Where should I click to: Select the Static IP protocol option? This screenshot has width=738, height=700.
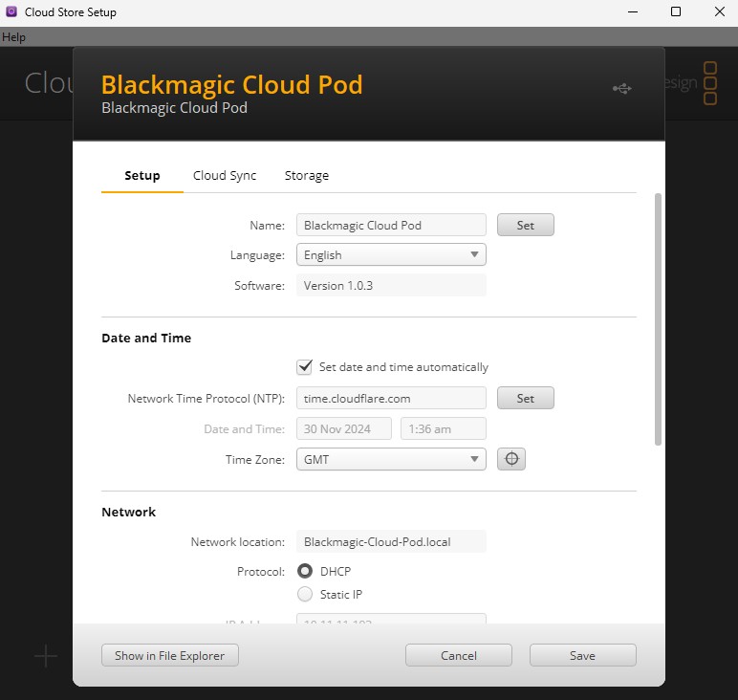coord(305,595)
